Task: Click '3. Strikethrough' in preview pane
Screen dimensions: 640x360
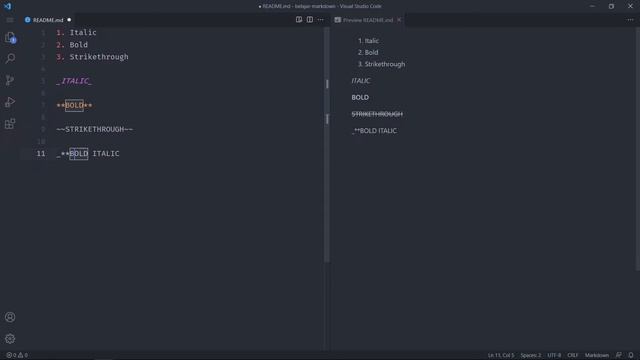Action: 382,64
